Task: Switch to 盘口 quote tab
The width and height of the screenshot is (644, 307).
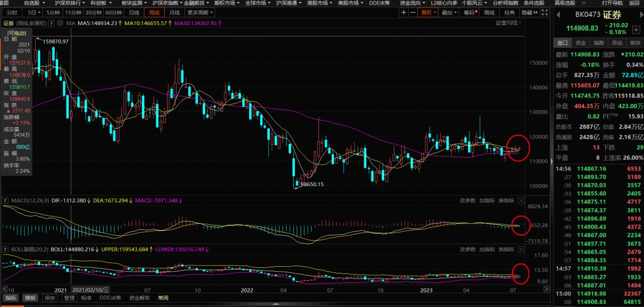Action: coord(562,42)
